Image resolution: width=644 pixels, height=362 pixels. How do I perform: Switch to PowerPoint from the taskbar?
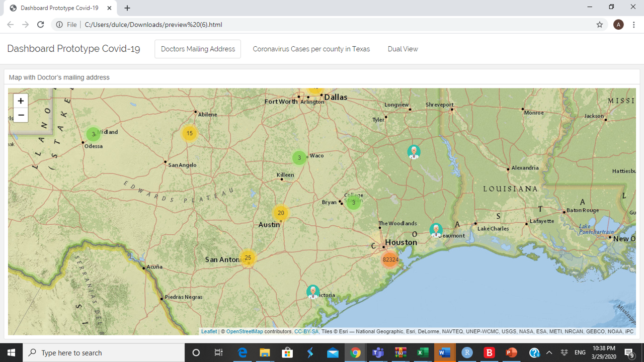point(512,353)
